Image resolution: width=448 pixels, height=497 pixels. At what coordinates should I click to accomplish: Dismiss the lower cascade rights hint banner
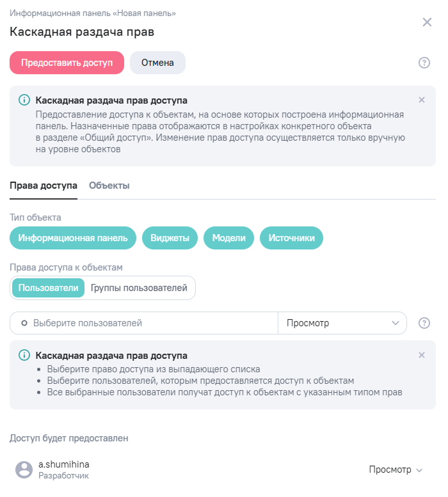pos(421,355)
